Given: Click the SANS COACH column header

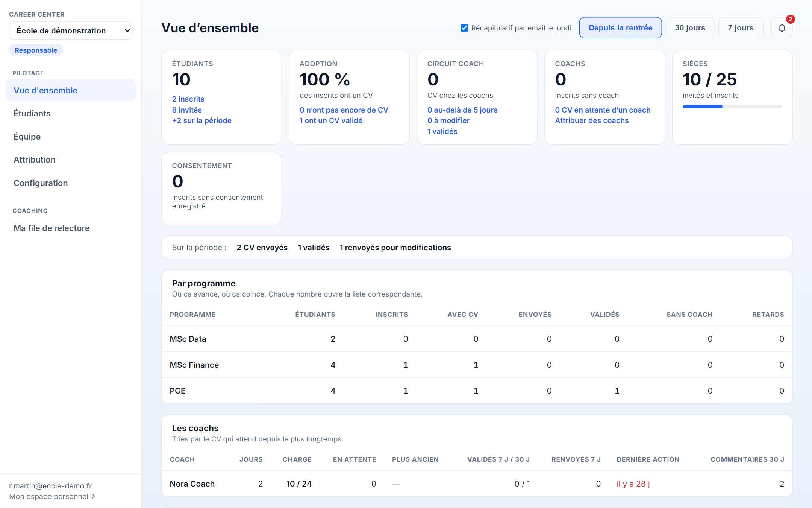Looking at the screenshot, I should point(689,315).
